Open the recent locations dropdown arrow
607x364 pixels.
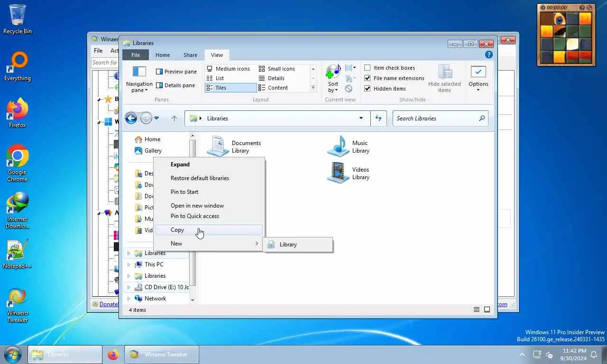[156, 118]
